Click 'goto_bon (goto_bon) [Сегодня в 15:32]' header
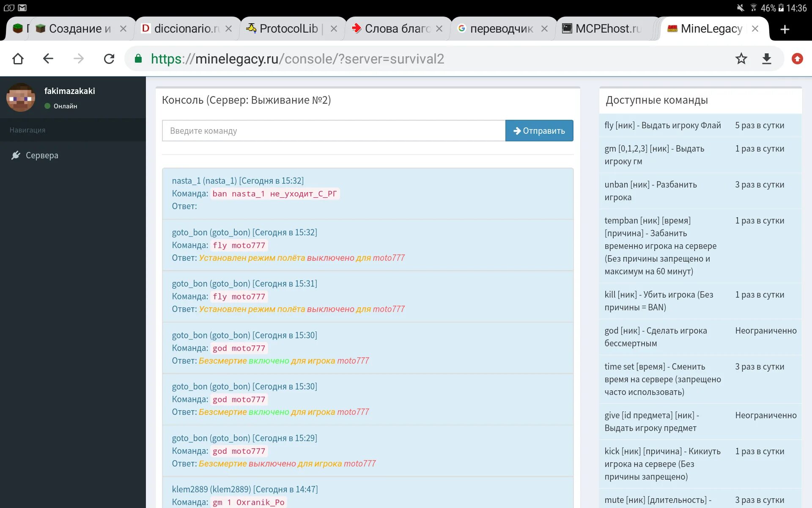 (x=244, y=232)
